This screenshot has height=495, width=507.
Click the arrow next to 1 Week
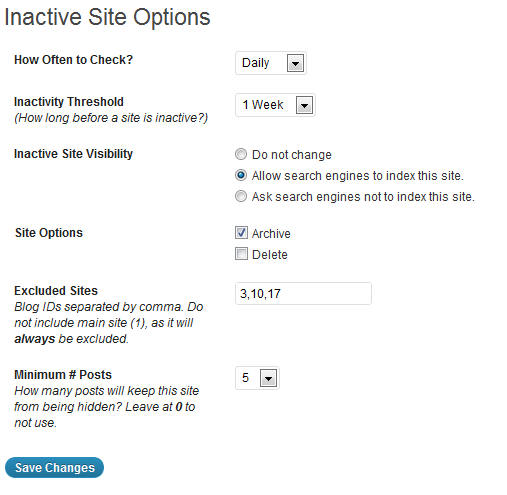click(x=304, y=105)
